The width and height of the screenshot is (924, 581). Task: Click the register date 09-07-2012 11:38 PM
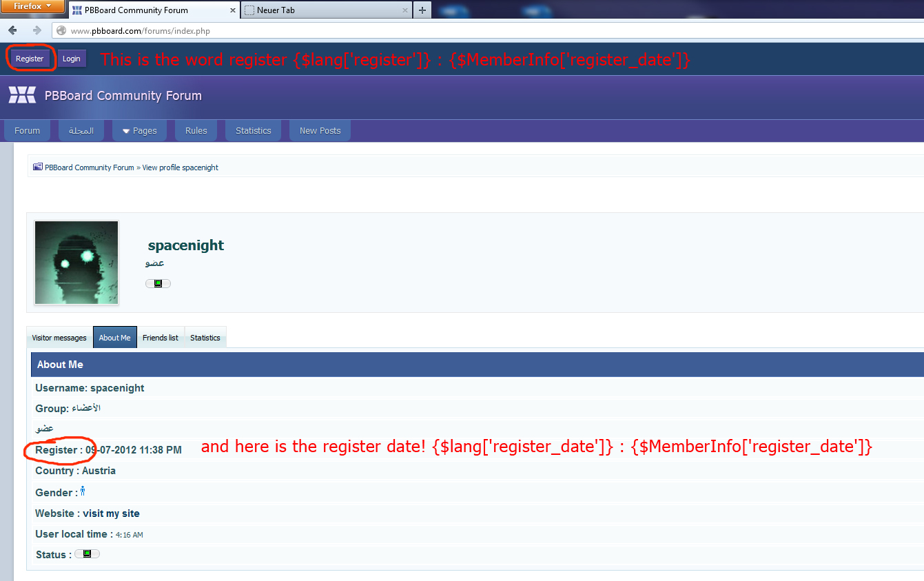pos(134,450)
